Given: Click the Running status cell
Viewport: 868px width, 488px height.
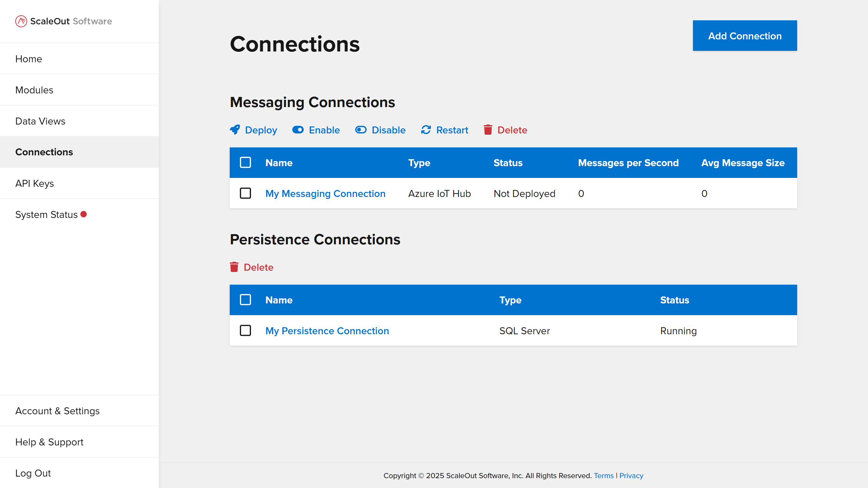Looking at the screenshot, I should click(x=678, y=331).
